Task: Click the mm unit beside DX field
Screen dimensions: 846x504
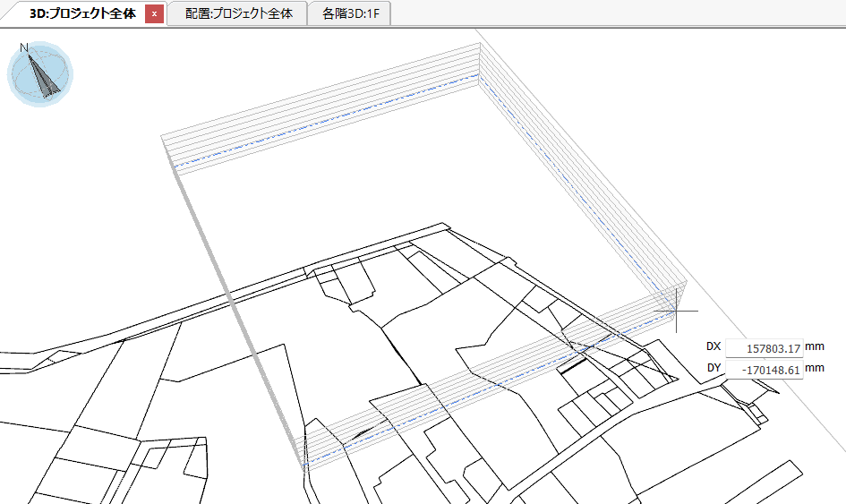Action: point(814,346)
